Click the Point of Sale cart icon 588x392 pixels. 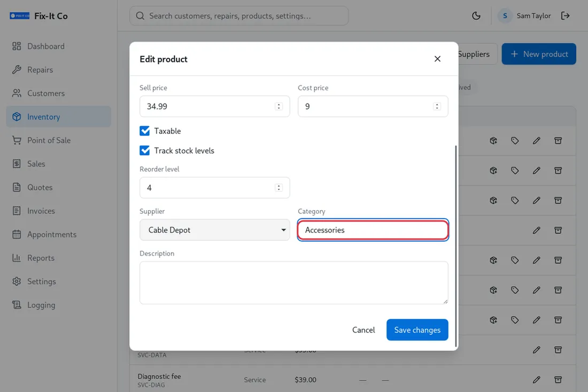17,140
